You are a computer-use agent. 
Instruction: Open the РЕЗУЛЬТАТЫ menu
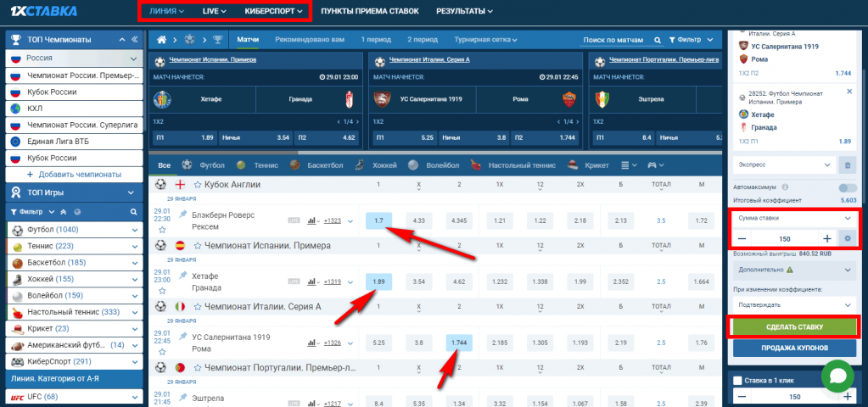464,11
